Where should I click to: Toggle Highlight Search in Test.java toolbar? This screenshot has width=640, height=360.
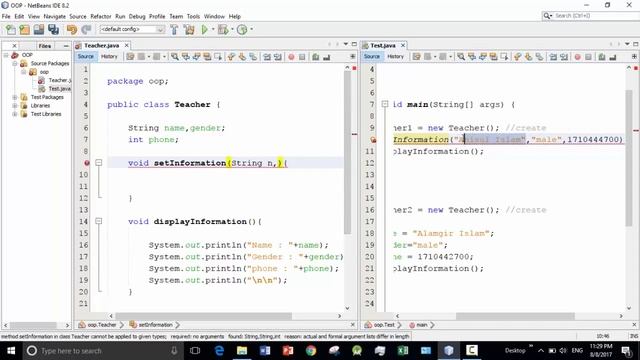click(493, 57)
